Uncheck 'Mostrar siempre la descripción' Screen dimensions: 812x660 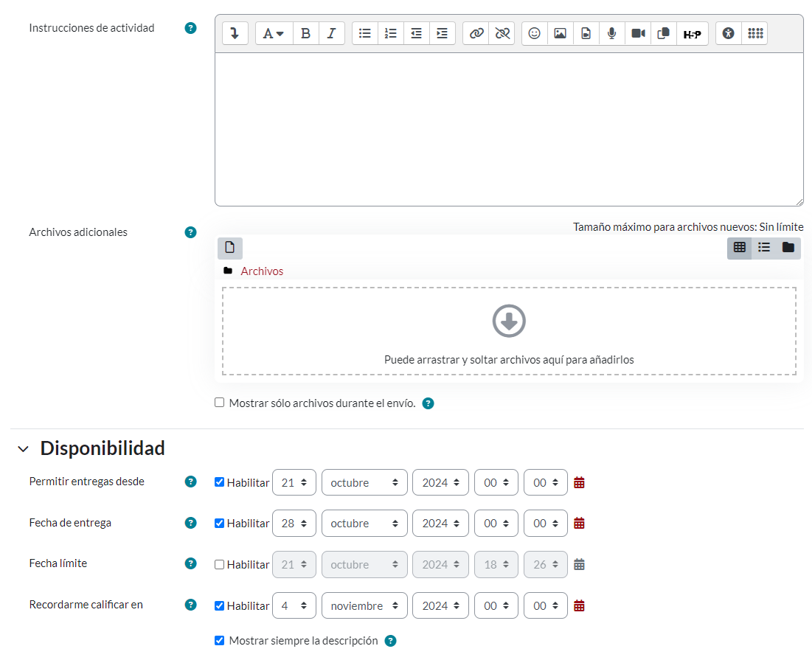click(x=219, y=640)
